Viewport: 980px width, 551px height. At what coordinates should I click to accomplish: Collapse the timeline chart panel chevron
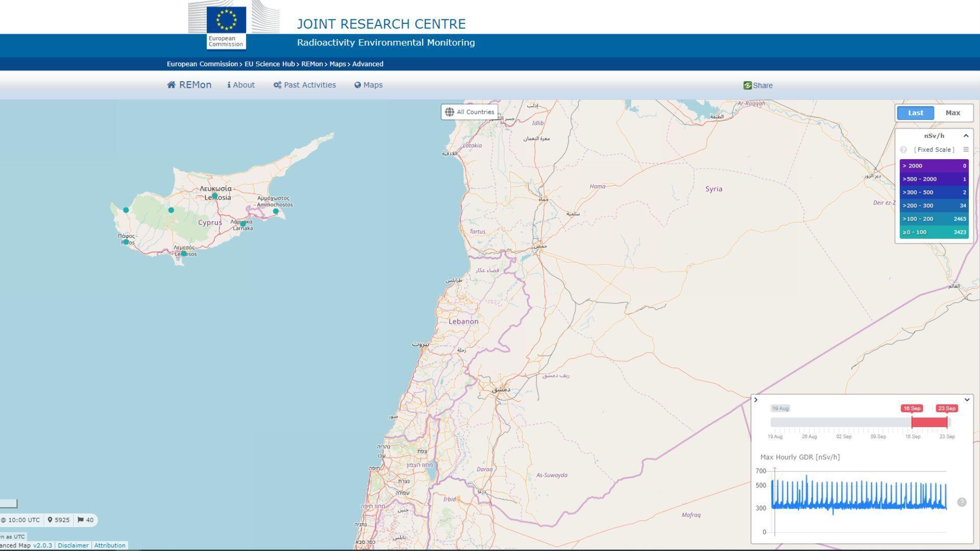point(967,400)
